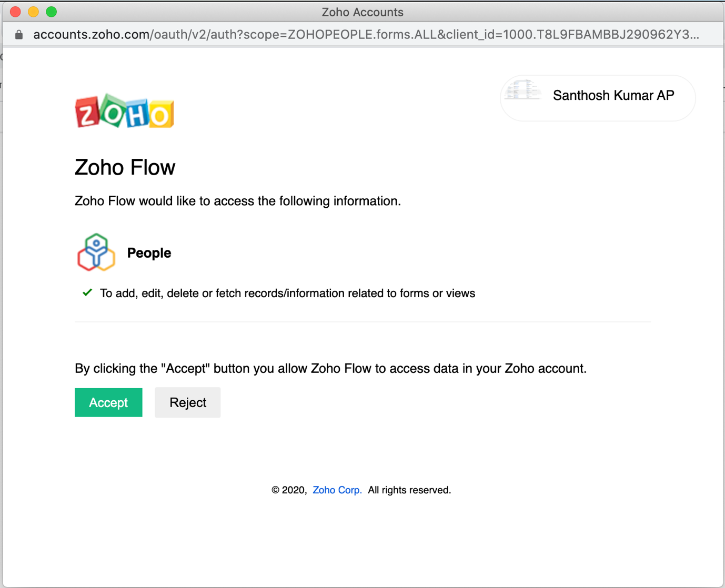The width and height of the screenshot is (725, 588).
Task: Click the People service label
Action: [149, 253]
